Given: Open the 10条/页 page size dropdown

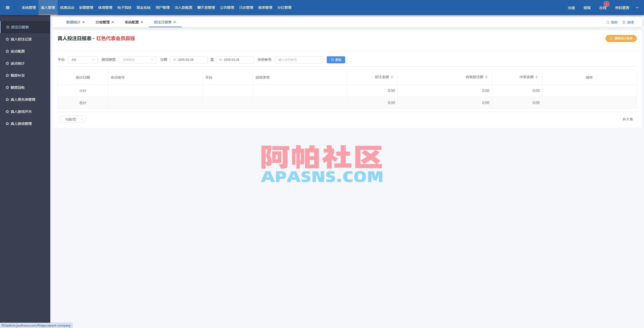Looking at the screenshot, I should [x=72, y=119].
